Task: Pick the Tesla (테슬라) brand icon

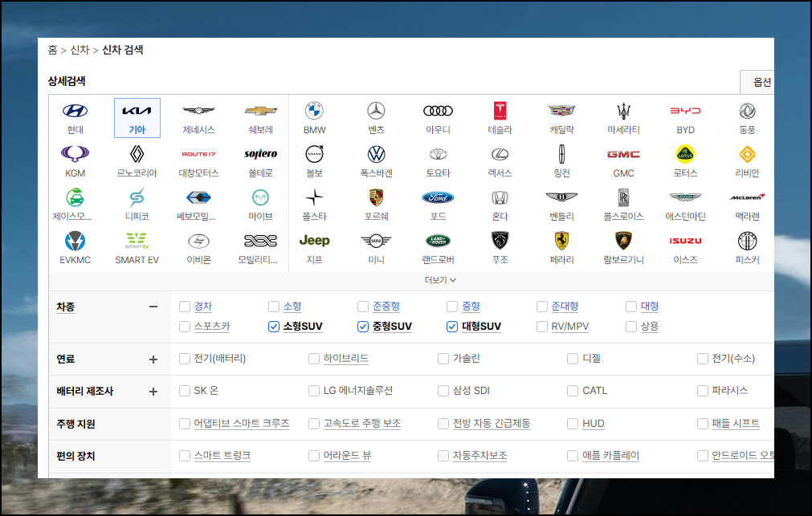Action: click(x=500, y=111)
